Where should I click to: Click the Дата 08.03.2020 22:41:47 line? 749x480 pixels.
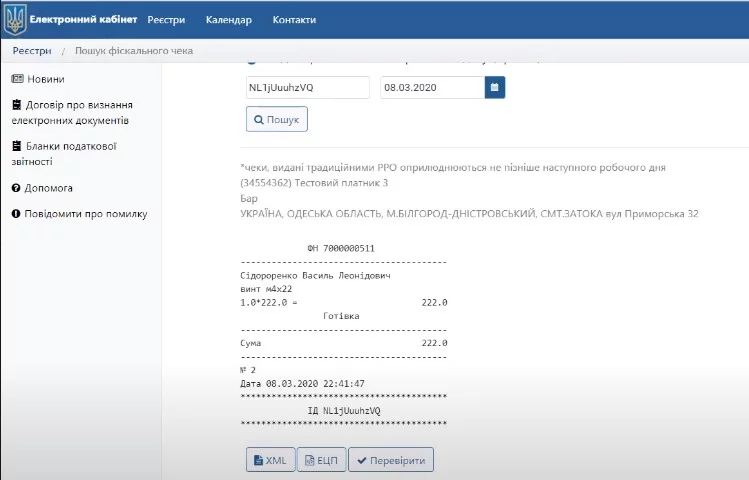[x=302, y=384]
